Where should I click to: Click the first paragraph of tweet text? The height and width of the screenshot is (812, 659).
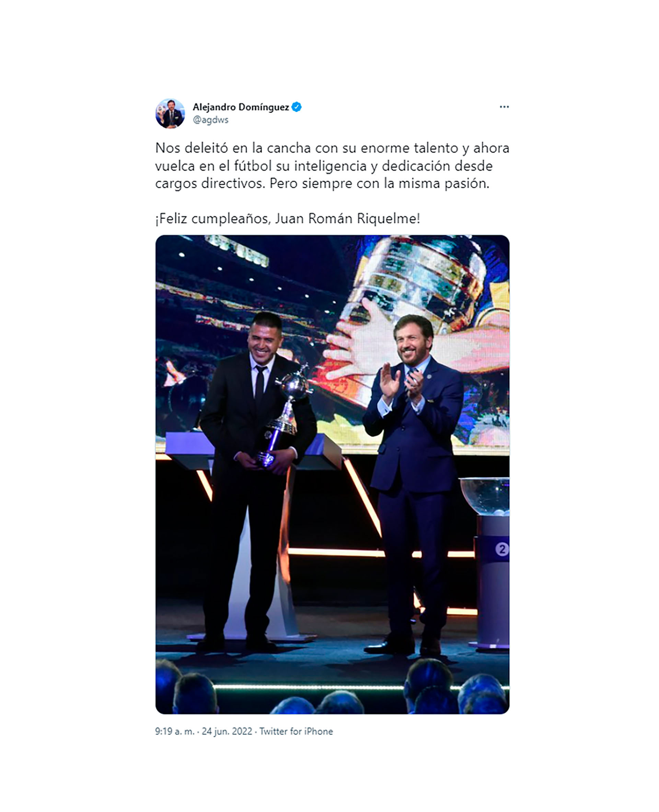point(332,166)
